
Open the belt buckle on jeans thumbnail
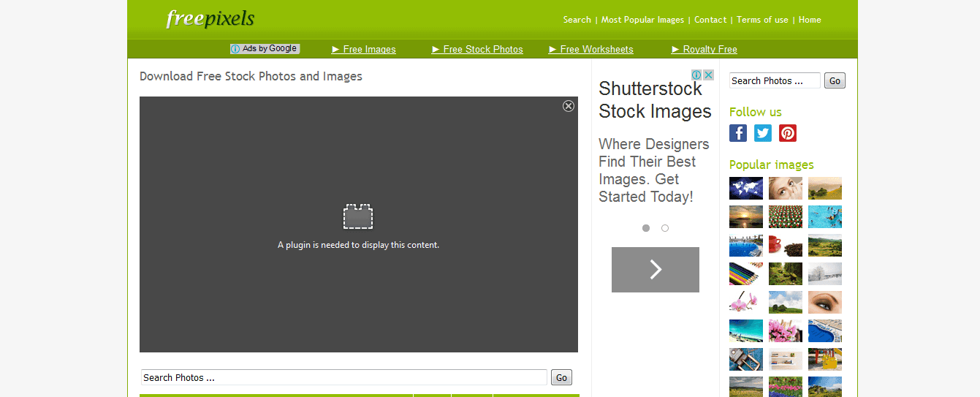[746, 359]
